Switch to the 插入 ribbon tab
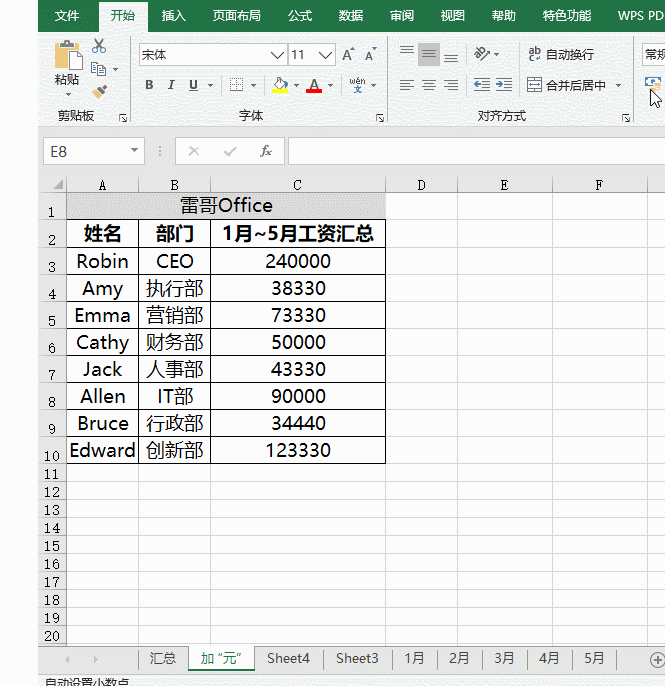 coord(174,16)
